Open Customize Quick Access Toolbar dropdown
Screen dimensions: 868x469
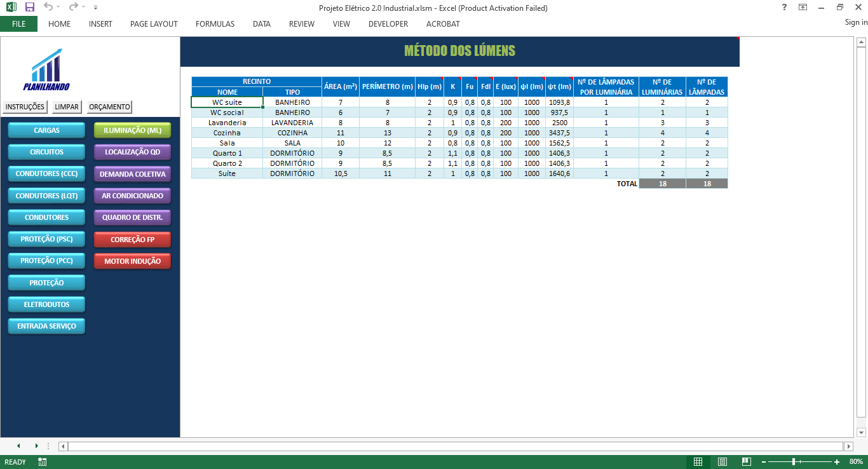point(95,8)
